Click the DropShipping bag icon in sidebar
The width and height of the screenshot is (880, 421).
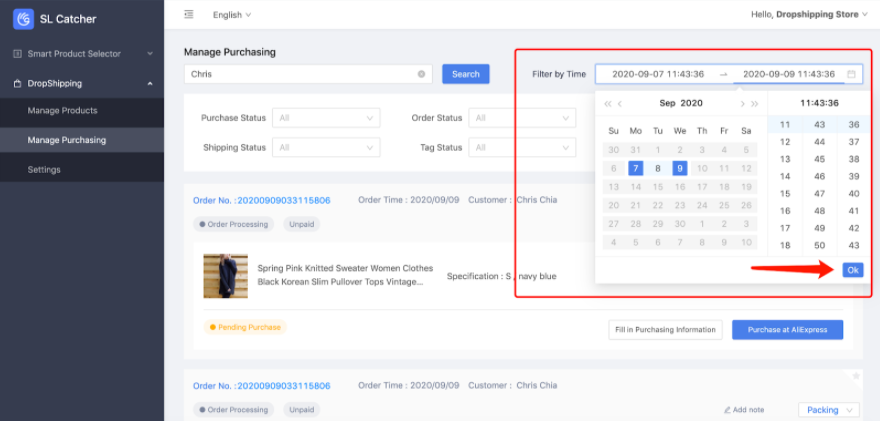17,84
